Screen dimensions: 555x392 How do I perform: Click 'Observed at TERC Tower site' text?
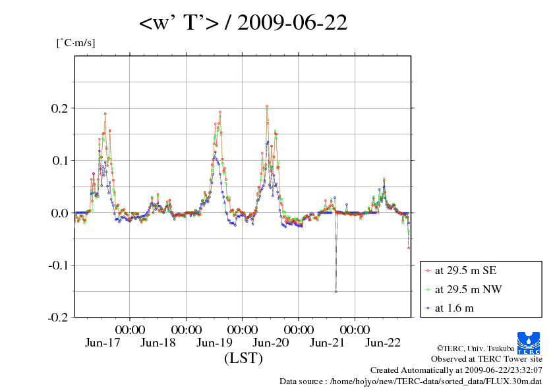tap(486, 359)
